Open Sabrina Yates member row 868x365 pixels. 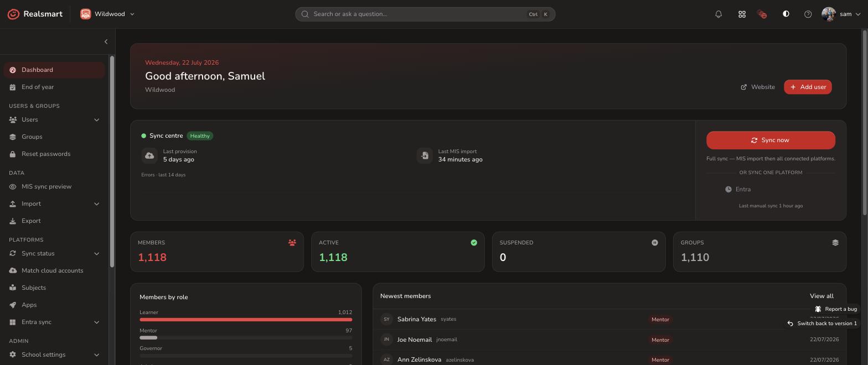[609, 319]
